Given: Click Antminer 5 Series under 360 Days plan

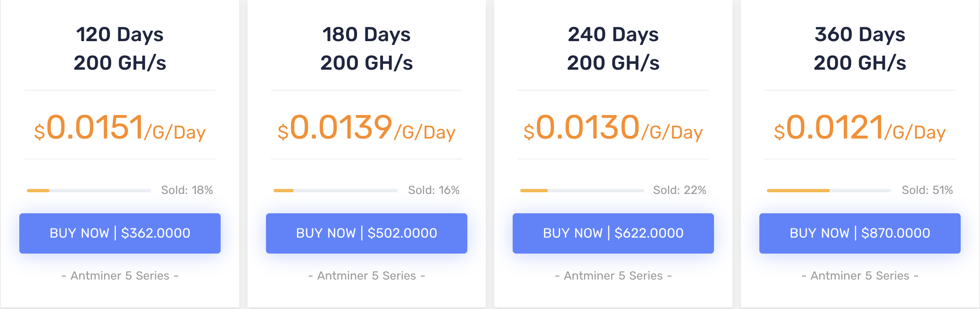Looking at the screenshot, I should point(860,276).
